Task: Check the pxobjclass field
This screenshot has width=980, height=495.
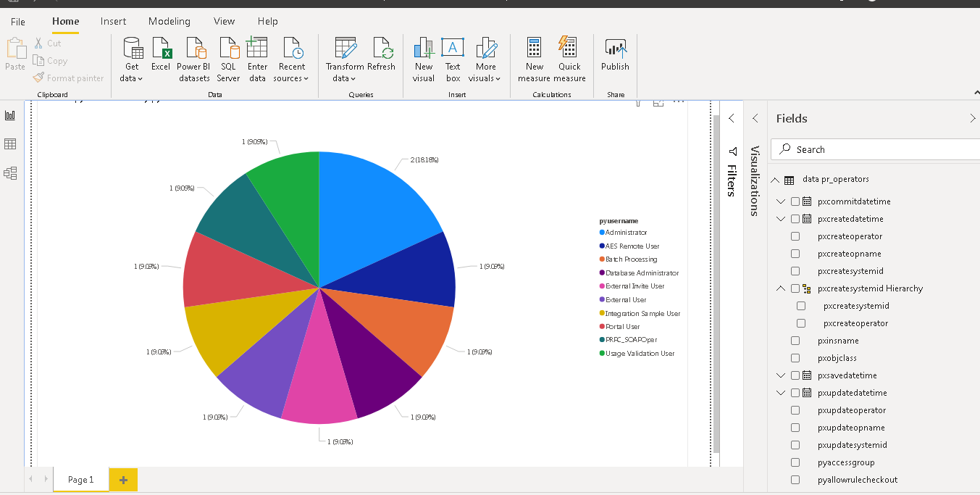Action: coord(795,357)
